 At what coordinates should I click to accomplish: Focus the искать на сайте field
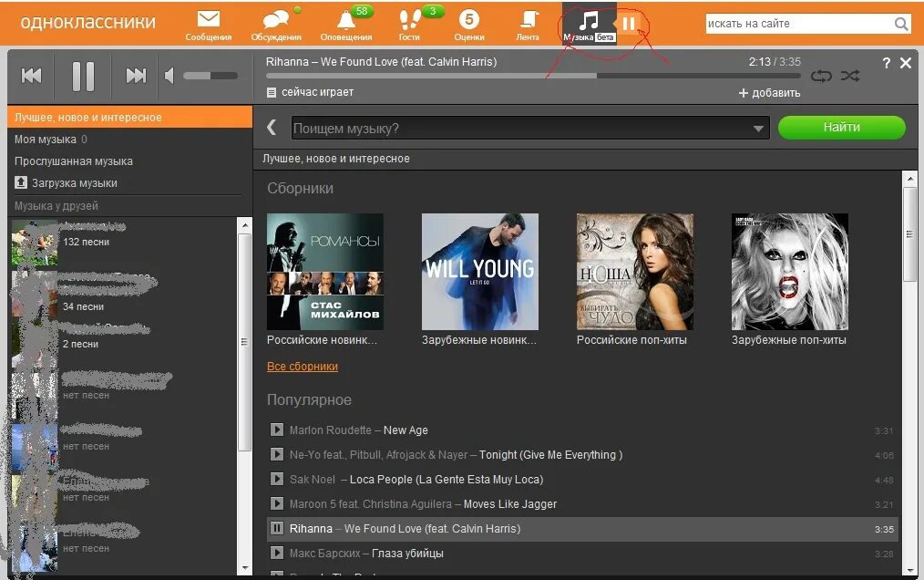800,24
